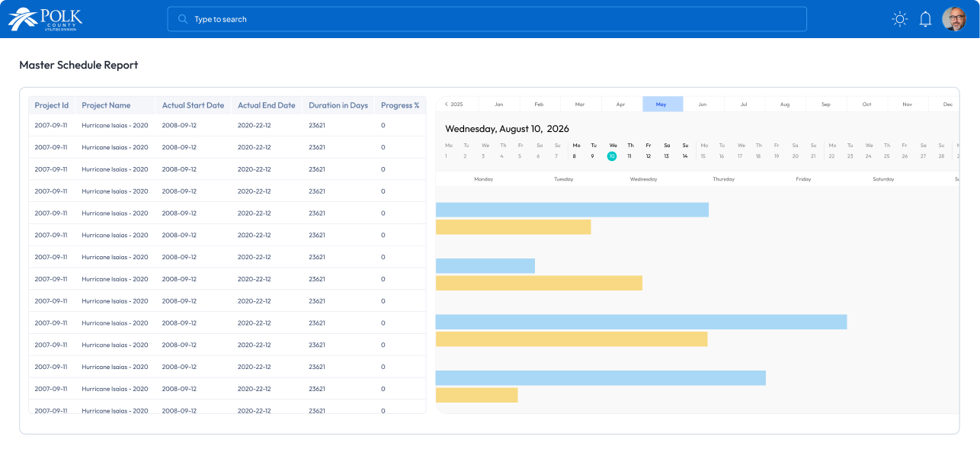Sort by Duration in Days header
The width and height of the screenshot is (980, 475).
point(338,105)
